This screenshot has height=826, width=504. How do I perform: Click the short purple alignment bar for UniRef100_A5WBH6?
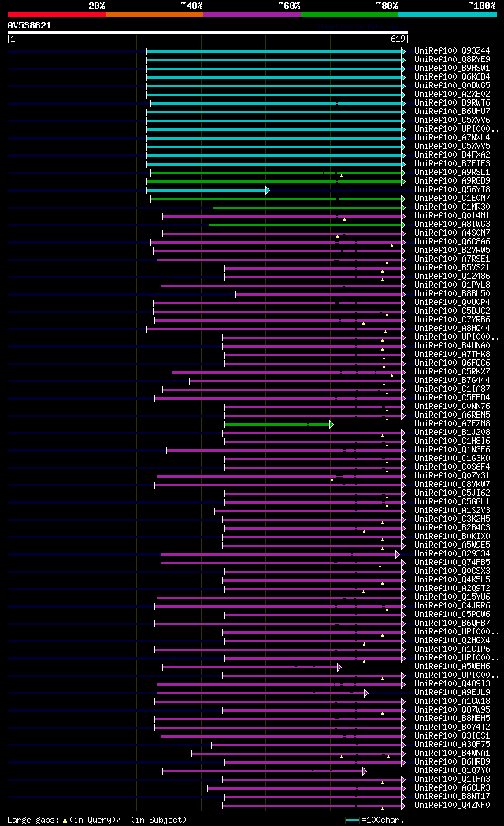(x=252, y=668)
